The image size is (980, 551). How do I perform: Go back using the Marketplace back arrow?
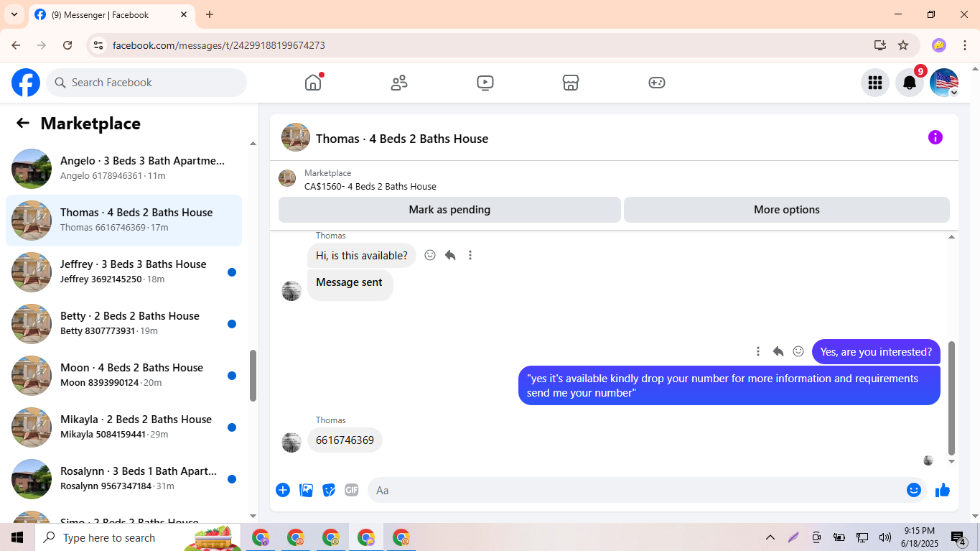[x=23, y=123]
